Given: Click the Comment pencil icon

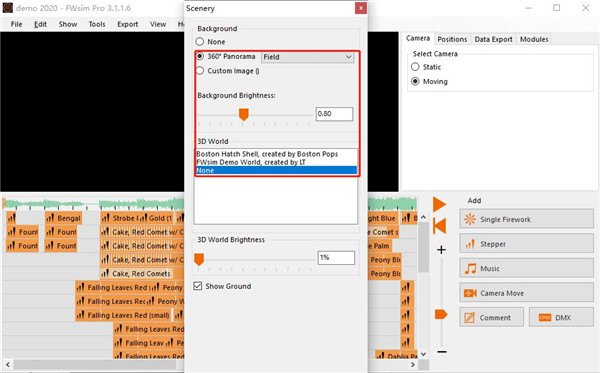Looking at the screenshot, I should (x=470, y=318).
